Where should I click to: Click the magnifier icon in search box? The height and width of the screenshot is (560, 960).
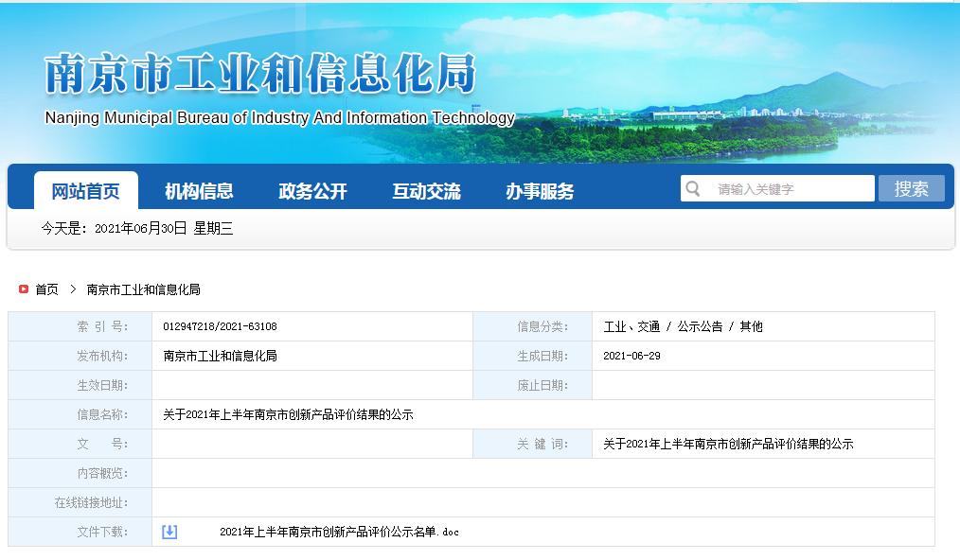694,189
